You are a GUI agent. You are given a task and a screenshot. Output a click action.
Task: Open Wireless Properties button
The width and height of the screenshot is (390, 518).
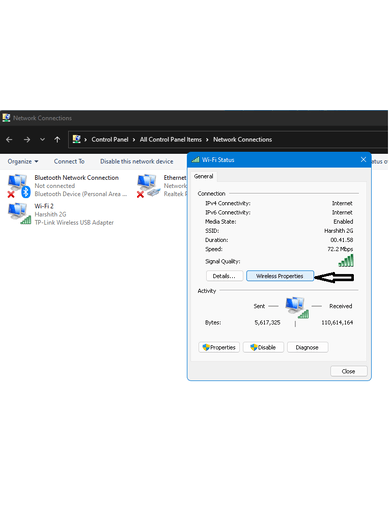coord(280,276)
